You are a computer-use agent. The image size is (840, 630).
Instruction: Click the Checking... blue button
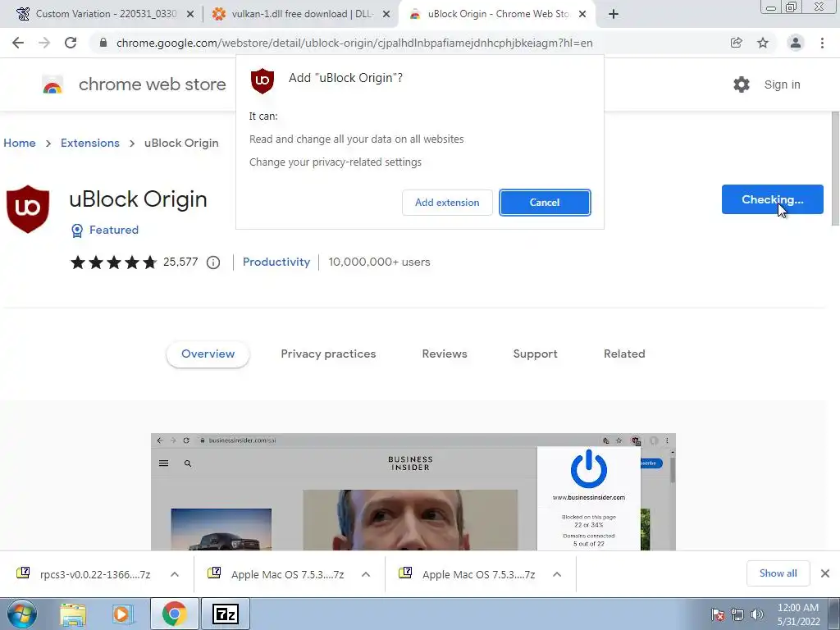pos(773,199)
